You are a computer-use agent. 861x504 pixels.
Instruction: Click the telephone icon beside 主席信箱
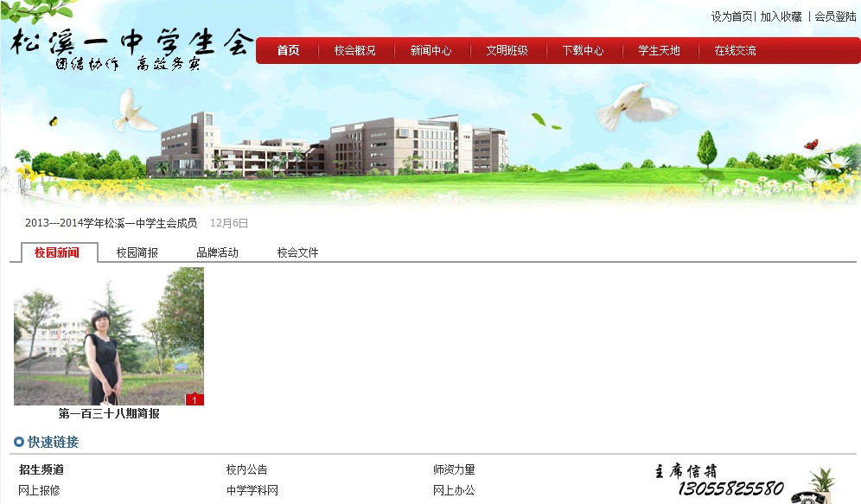coord(813,487)
